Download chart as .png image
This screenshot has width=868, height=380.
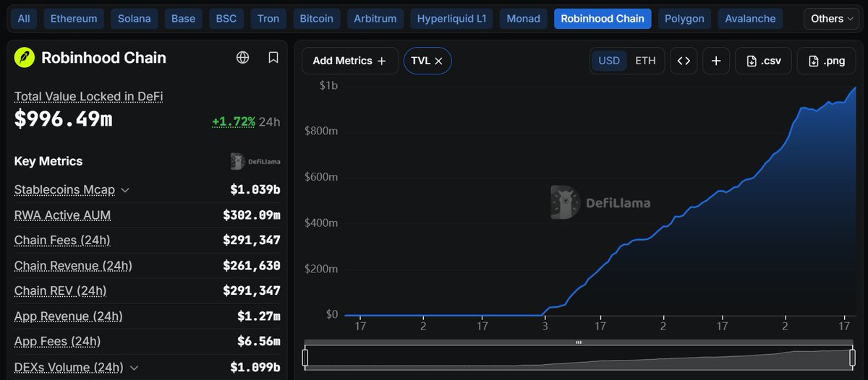826,61
